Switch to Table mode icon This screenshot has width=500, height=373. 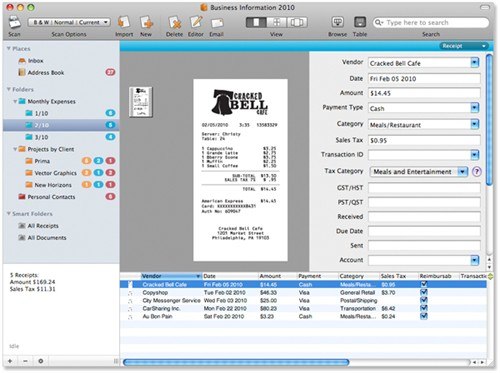click(x=360, y=23)
